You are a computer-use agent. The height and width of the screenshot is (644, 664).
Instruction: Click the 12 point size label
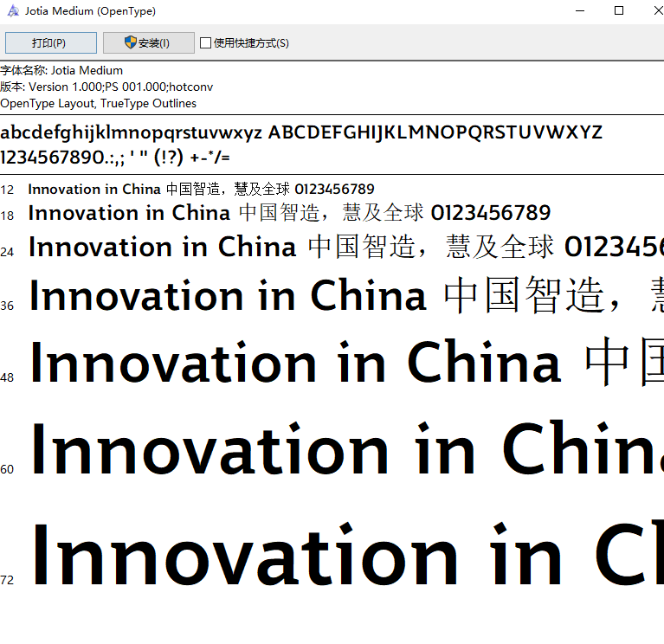7,190
